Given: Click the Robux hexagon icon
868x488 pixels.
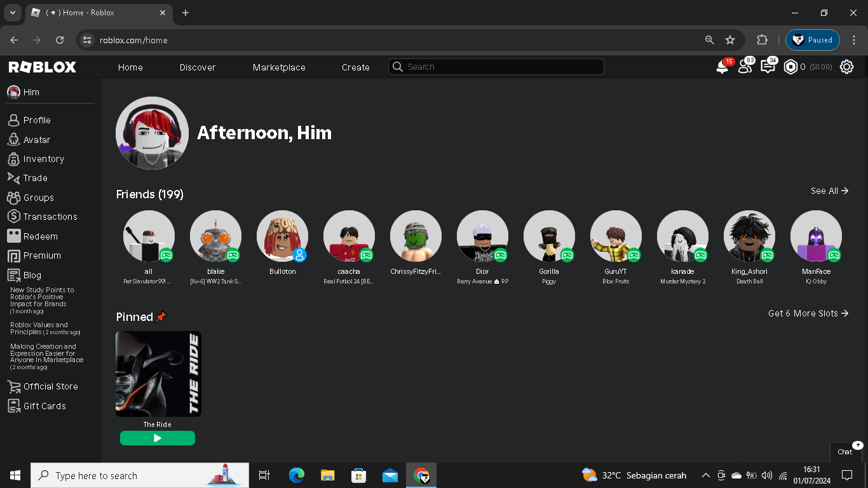Looking at the screenshot, I should click(790, 67).
